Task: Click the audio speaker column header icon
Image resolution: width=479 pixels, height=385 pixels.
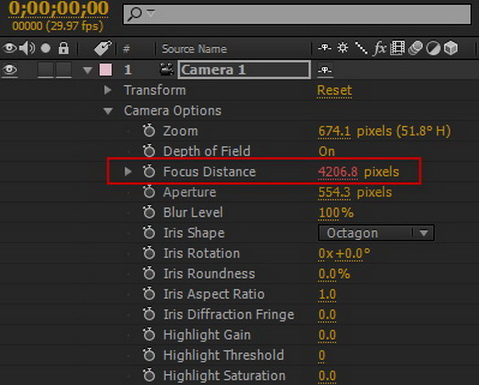Action: coord(27,48)
